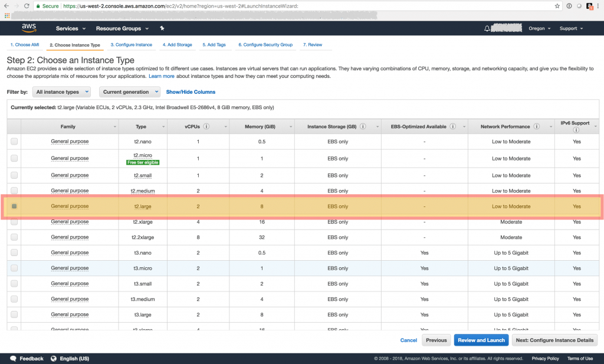Screen dimensions: 604x364
Task: Click Show/Hide Columns link
Action: pos(191,91)
